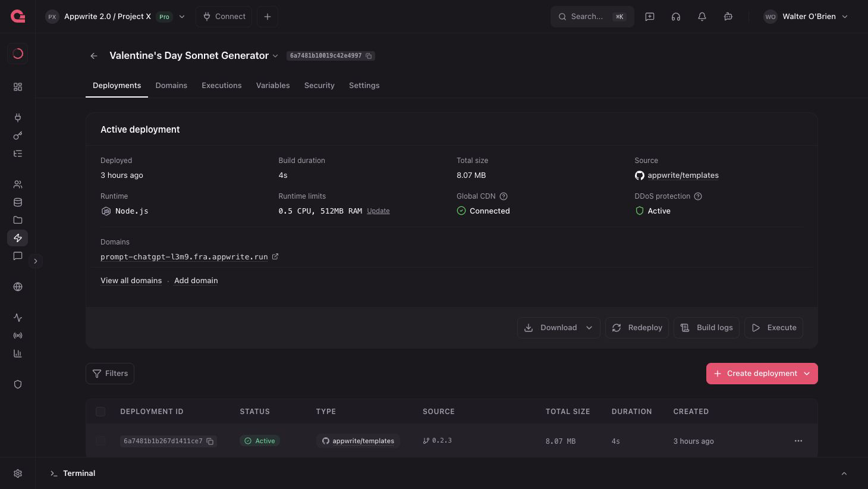This screenshot has height=489, width=868.
Task: Click the Appwrite logo in the top-left corner
Action: tap(18, 16)
